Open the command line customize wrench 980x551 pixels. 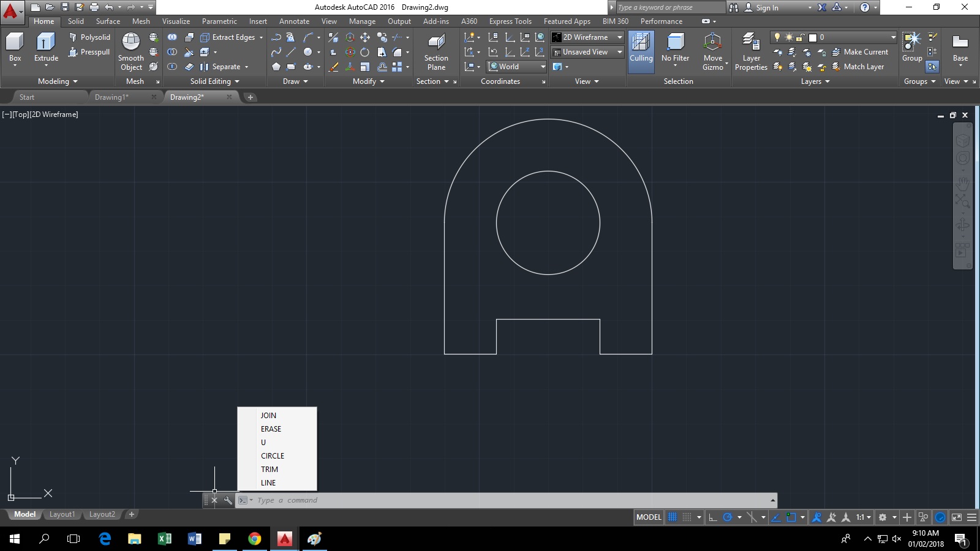(228, 500)
